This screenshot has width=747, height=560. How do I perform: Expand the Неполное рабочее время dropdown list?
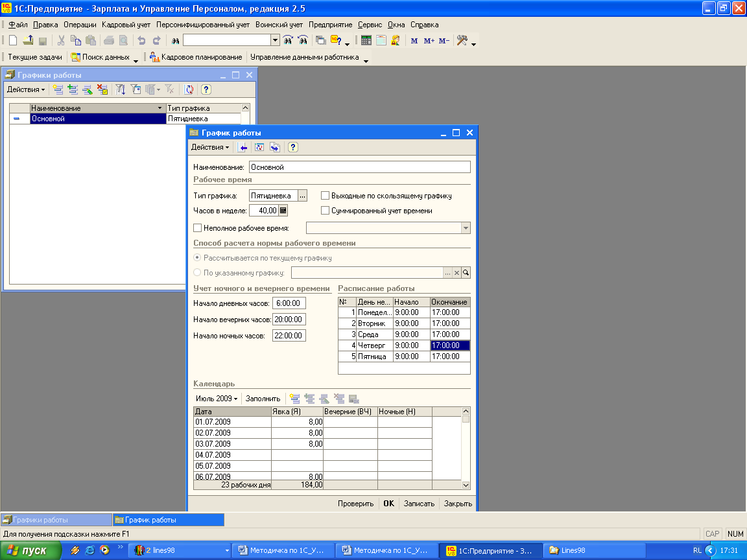[x=466, y=228]
